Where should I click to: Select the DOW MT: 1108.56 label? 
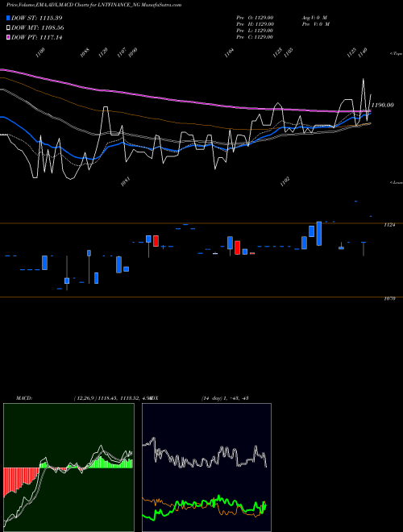point(38,28)
